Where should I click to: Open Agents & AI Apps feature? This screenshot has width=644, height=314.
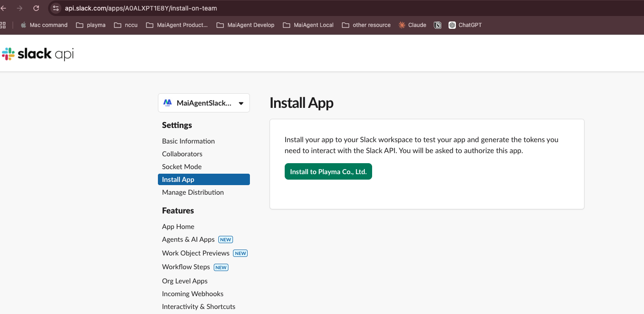click(188, 239)
